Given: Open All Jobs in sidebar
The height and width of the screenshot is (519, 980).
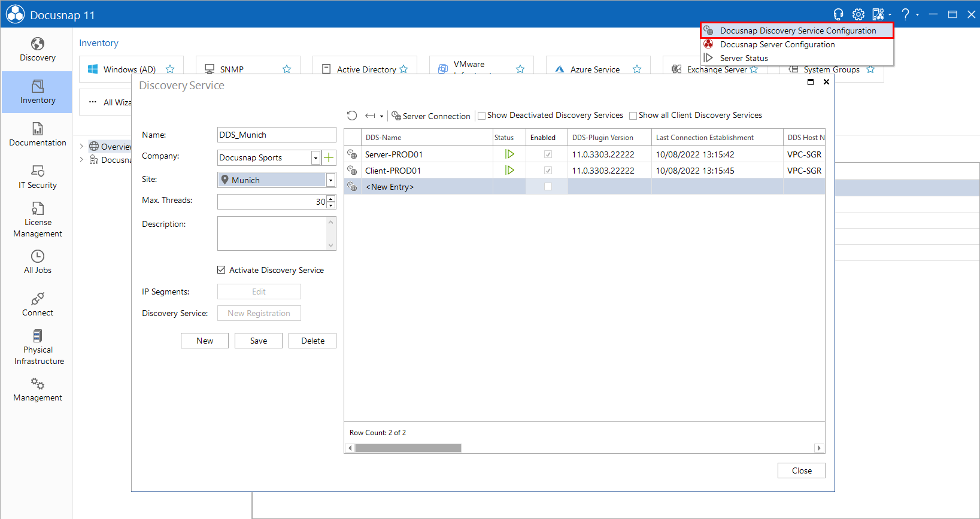Looking at the screenshot, I should click(x=37, y=262).
